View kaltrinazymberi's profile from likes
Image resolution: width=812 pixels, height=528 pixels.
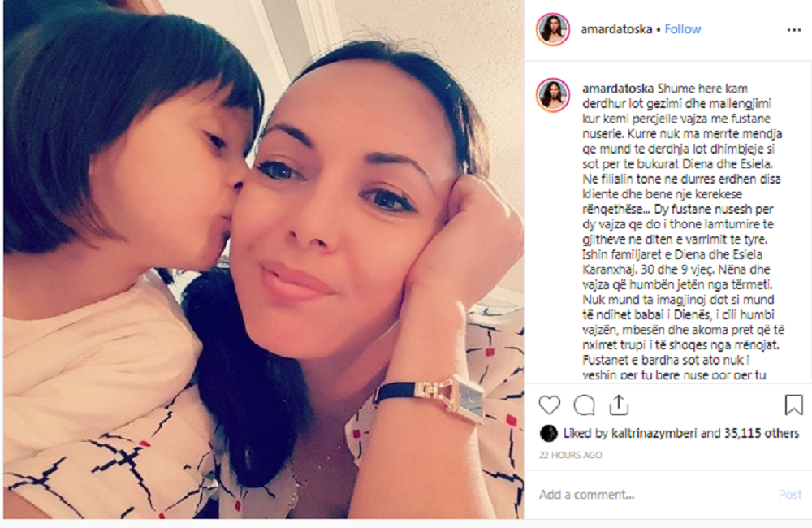pyautogui.click(x=654, y=433)
